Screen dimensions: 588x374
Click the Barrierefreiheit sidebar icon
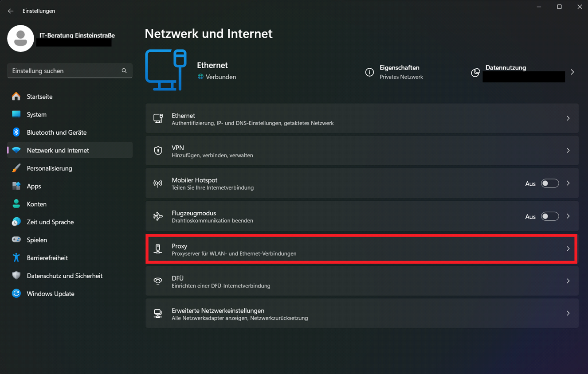click(x=16, y=257)
